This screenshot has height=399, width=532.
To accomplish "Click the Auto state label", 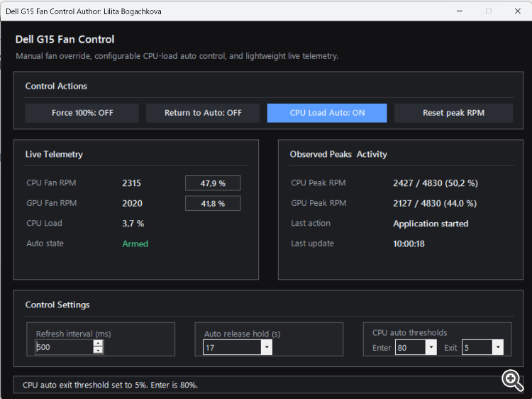I will pos(45,243).
